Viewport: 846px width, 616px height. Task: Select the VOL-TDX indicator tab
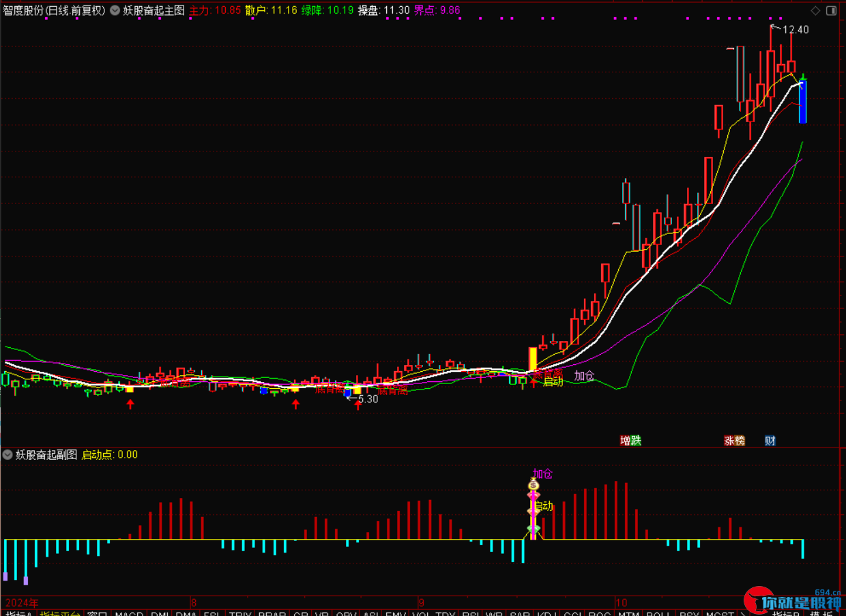click(433, 613)
